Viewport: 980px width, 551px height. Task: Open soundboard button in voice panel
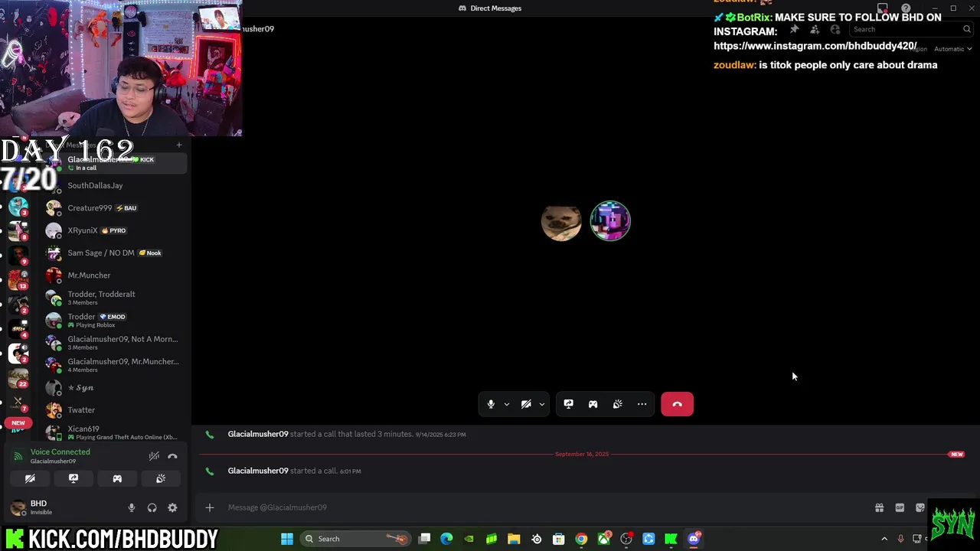click(x=161, y=478)
